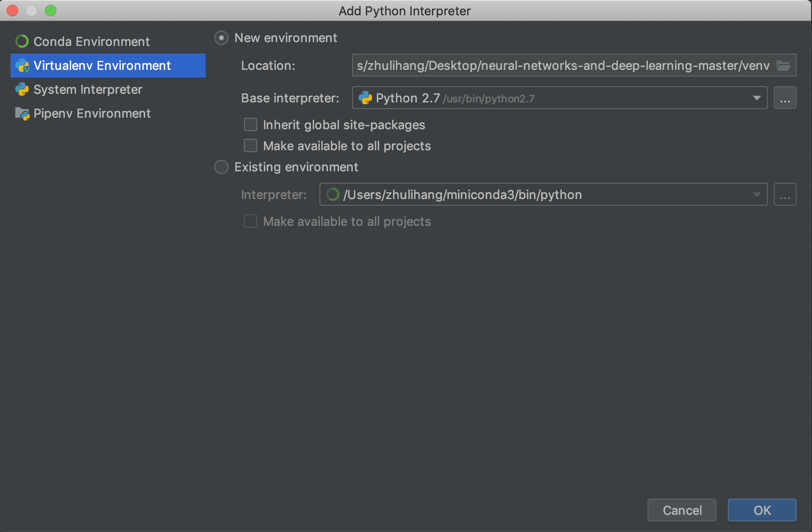Screen dimensions: 812x532
Task: Select Virtualenv Environment in sidebar
Action: coord(108,66)
